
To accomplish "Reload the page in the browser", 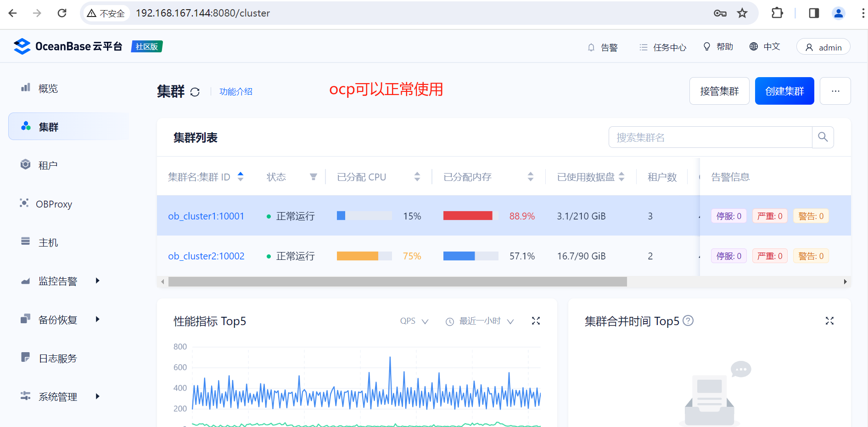I will coord(62,13).
